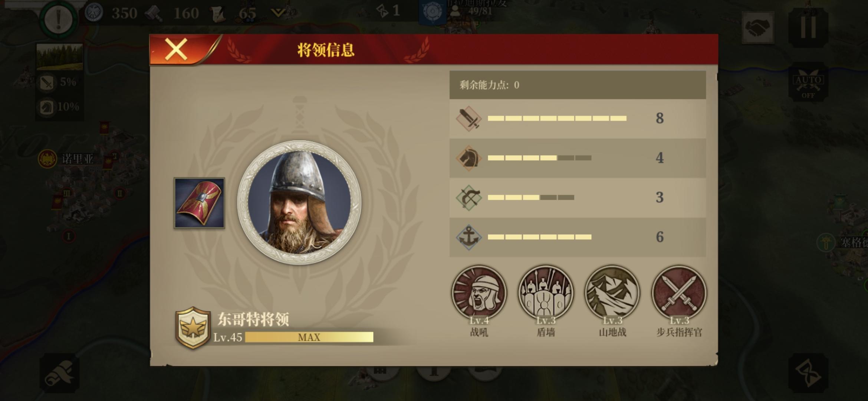Open the diplomacy handshake button

tap(758, 27)
